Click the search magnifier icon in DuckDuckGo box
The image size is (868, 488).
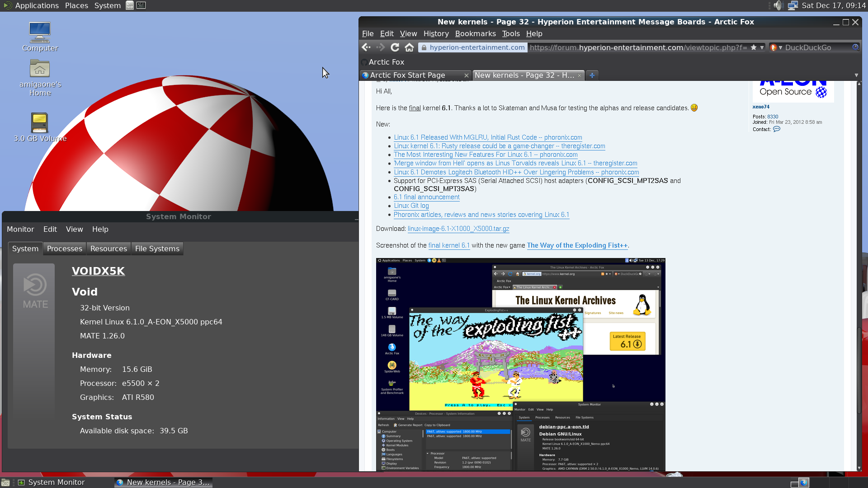(x=855, y=47)
